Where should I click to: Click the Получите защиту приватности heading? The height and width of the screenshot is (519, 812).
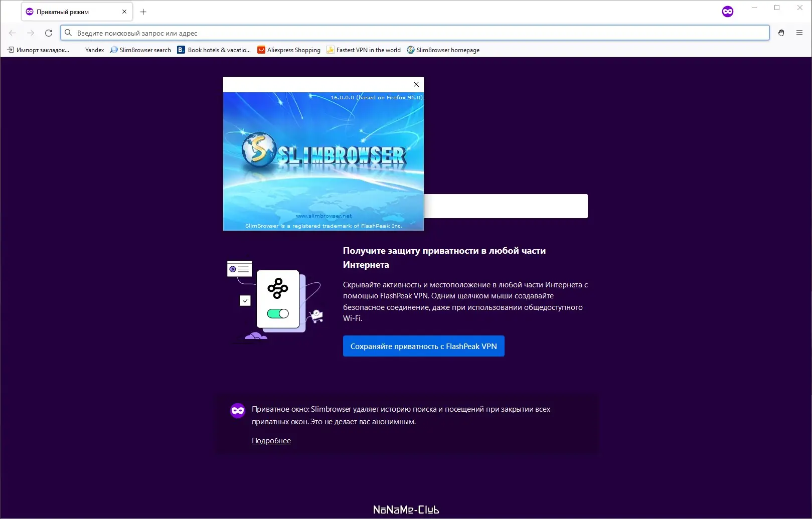444,258
